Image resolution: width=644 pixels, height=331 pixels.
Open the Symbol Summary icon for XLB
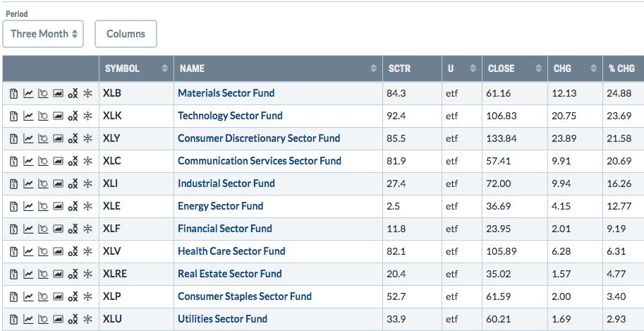[13, 94]
